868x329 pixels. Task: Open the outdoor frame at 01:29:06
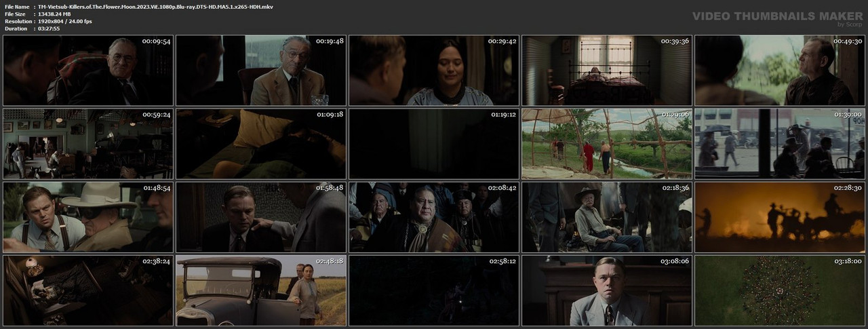[x=607, y=143]
